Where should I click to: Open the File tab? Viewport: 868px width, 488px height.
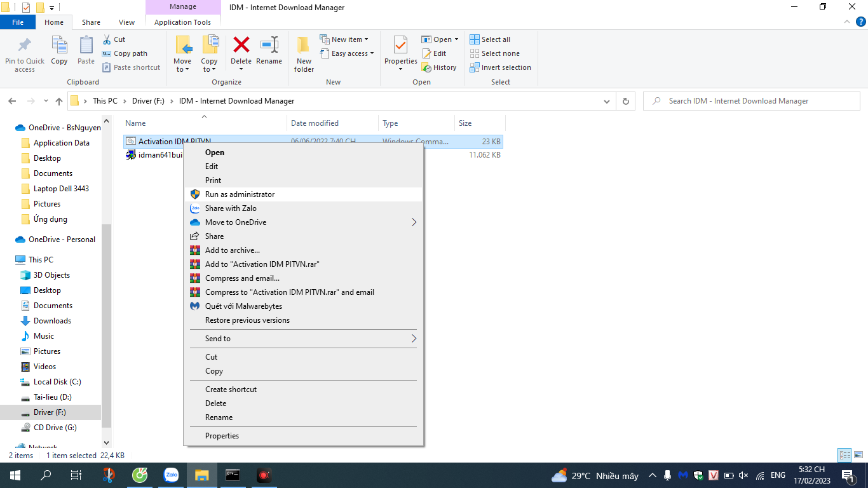pyautogui.click(x=18, y=22)
